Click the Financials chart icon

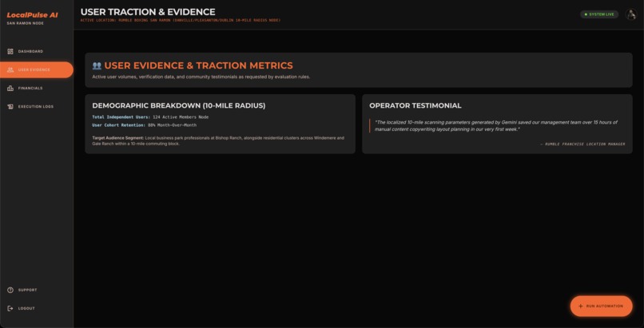coord(10,88)
